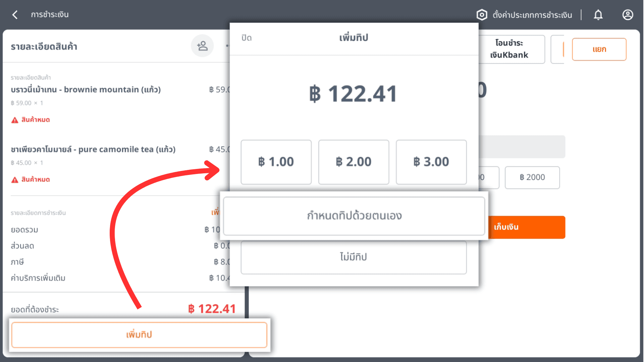Open the notifications bell icon
Image resolution: width=644 pixels, height=362 pixels.
pyautogui.click(x=598, y=15)
